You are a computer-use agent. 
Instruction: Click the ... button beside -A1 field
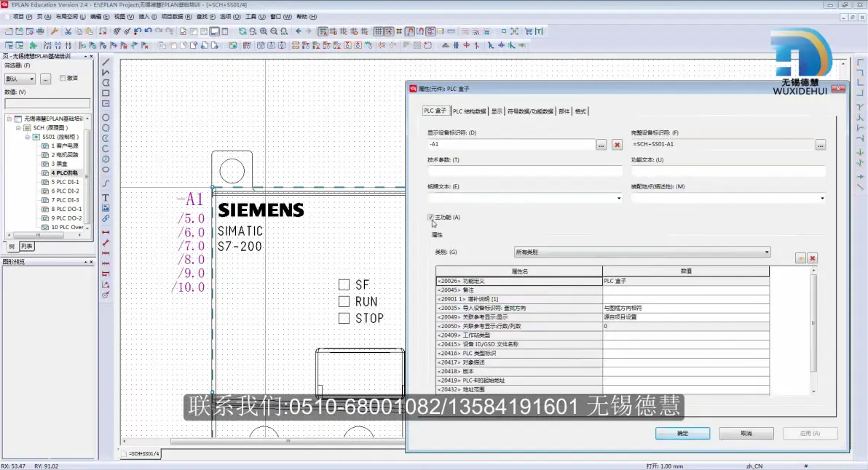click(601, 145)
